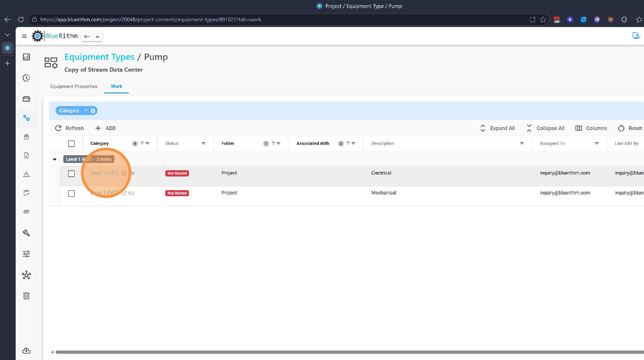Click the ADD button

[105, 128]
